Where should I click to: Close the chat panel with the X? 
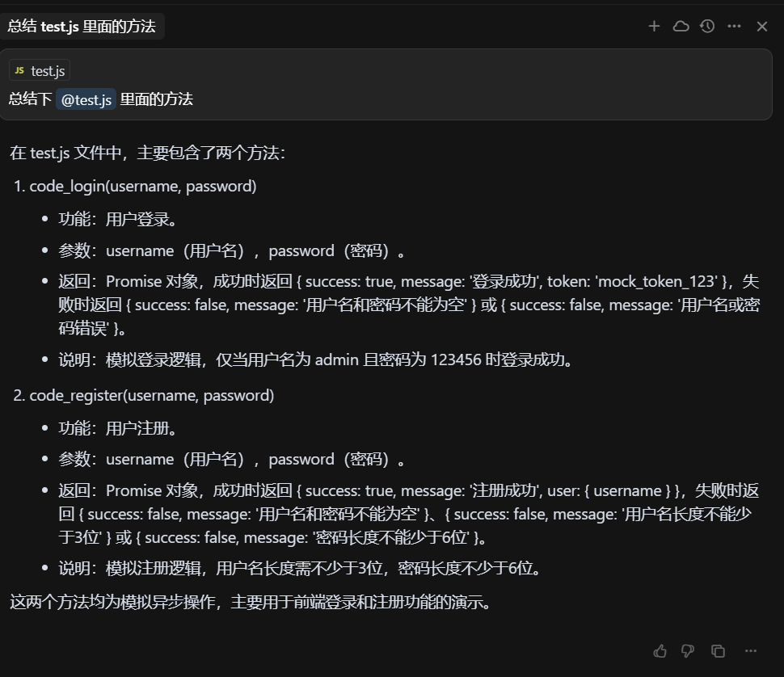pyautogui.click(x=761, y=27)
